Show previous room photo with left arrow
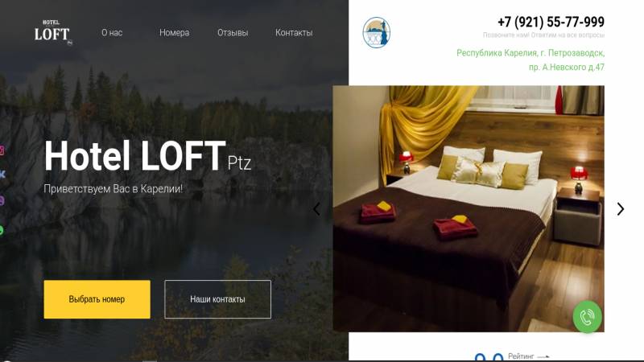 click(316, 209)
